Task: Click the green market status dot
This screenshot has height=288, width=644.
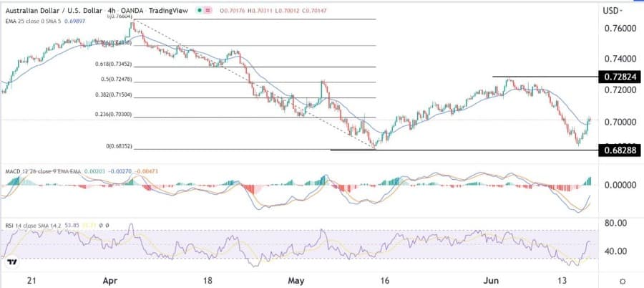Action: tap(200, 11)
